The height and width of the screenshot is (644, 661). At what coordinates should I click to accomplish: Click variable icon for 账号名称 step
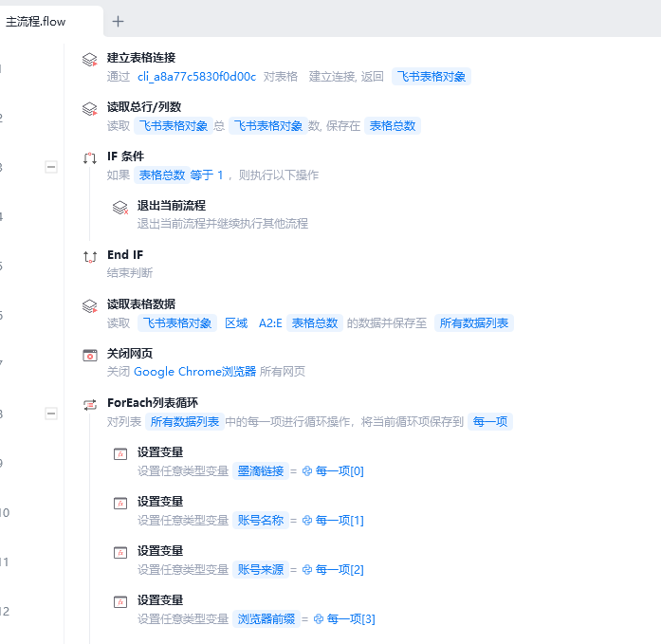(x=120, y=504)
